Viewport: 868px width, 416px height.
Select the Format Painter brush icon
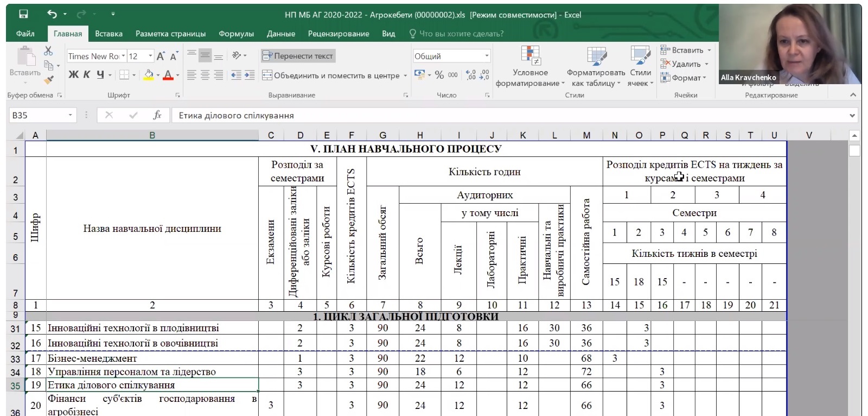(x=48, y=80)
